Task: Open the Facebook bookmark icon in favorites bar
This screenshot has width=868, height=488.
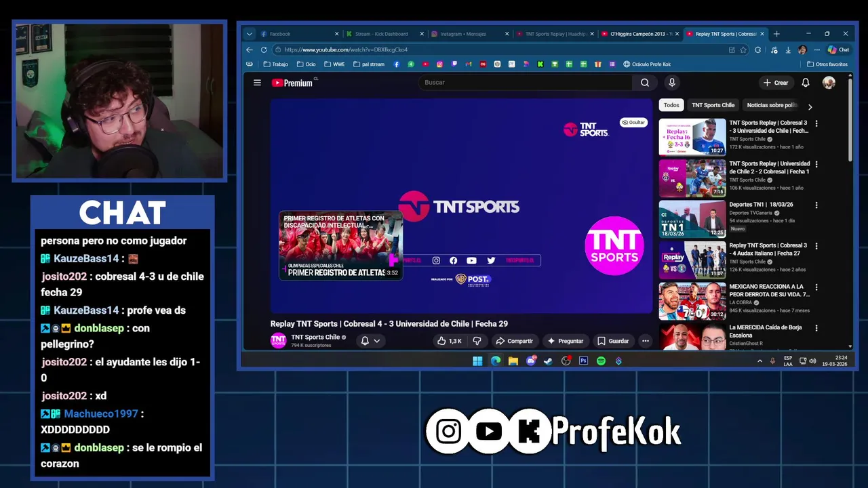Action: coord(397,64)
